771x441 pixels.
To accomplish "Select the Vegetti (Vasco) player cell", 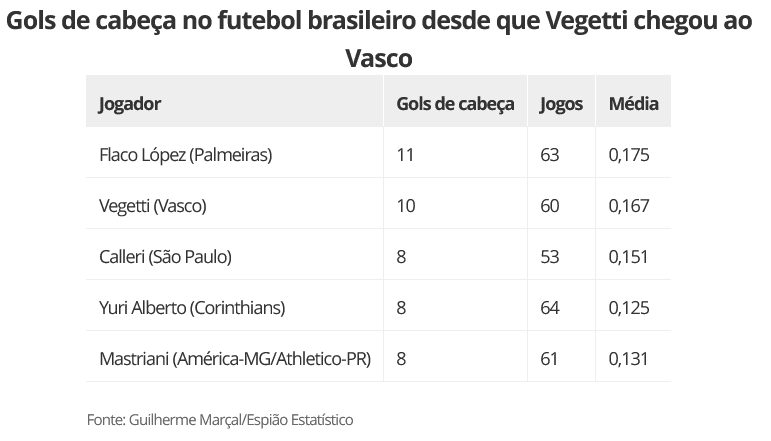I will tap(153, 206).
